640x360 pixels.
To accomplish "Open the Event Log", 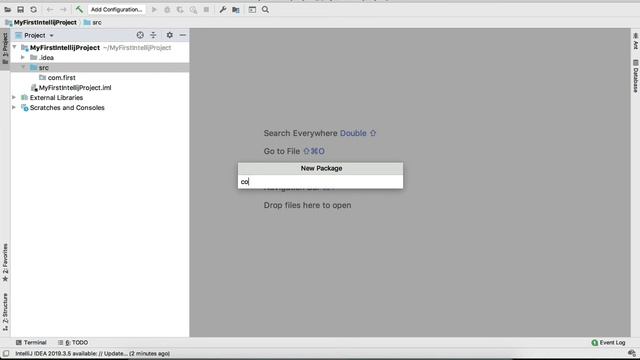I will [609, 342].
